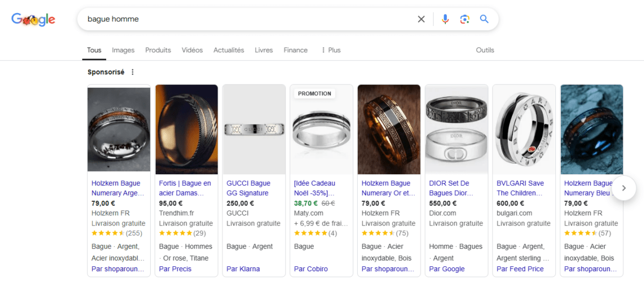Switch to the Produits tab
Image resolution: width=644 pixels, height=285 pixels.
tap(158, 50)
